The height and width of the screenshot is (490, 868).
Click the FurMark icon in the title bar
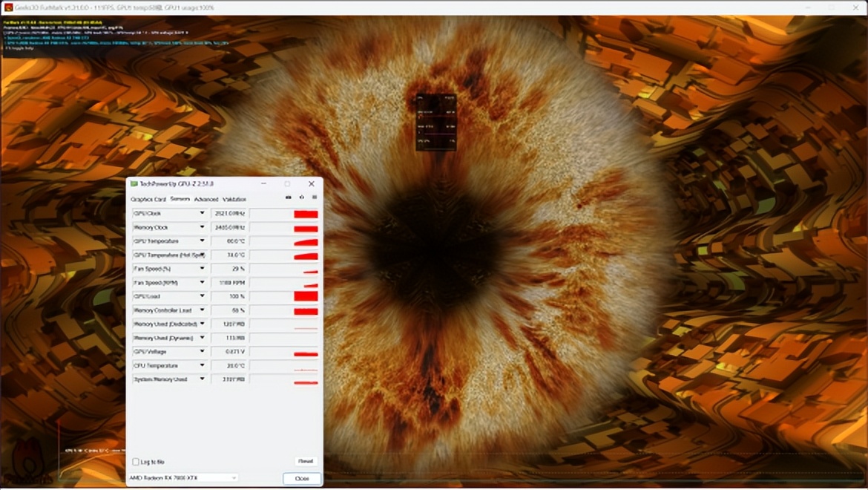click(x=8, y=7)
